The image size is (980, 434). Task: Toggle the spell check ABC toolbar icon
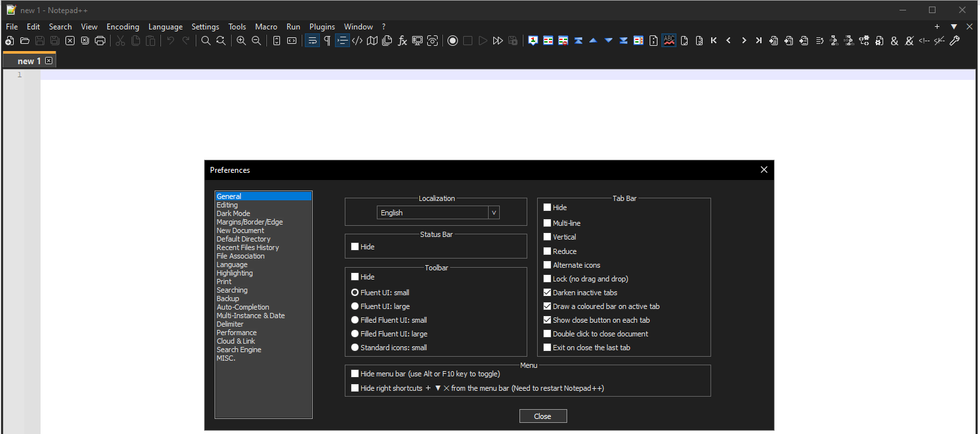click(x=669, y=40)
